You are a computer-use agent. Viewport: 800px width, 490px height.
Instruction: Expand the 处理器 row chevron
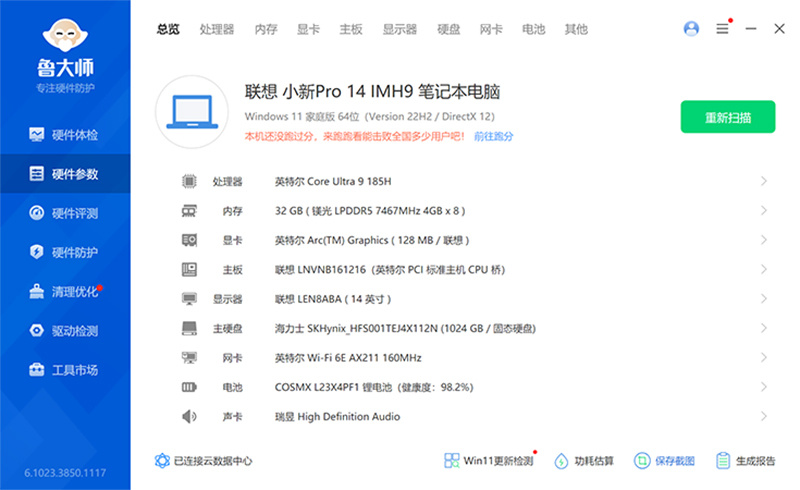[764, 181]
